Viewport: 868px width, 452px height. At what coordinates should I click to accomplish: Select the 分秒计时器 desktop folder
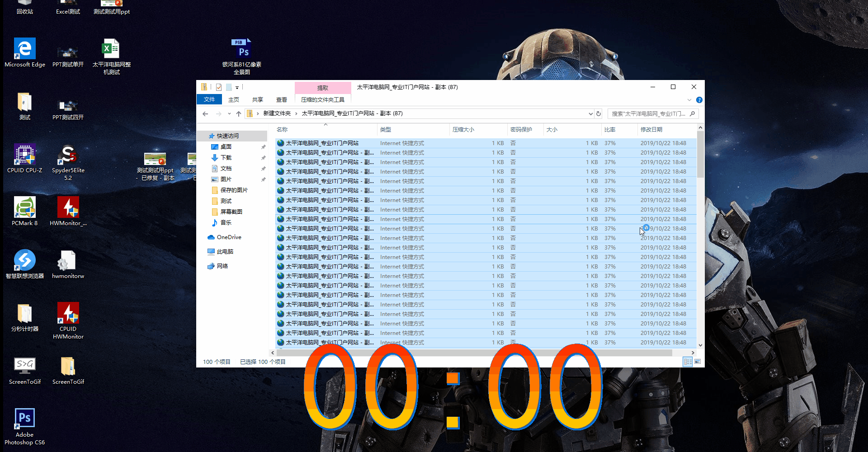(x=25, y=317)
